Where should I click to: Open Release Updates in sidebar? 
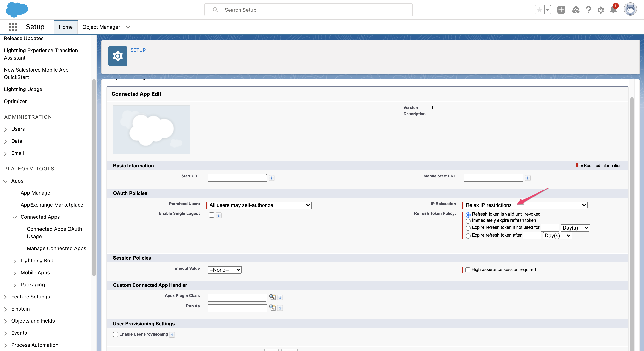(x=24, y=38)
